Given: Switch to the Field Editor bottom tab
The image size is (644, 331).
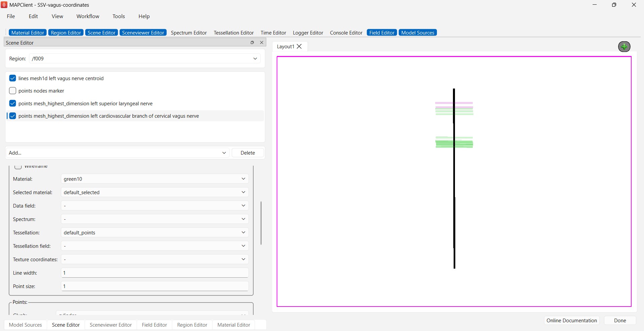Looking at the screenshot, I should click(154, 325).
